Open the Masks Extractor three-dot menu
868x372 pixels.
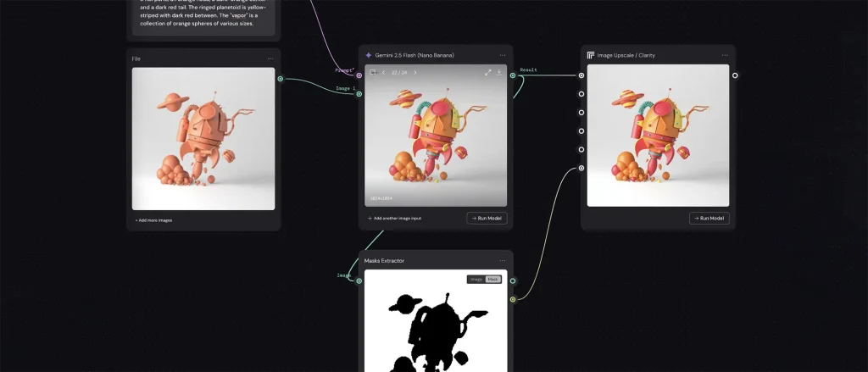503,260
